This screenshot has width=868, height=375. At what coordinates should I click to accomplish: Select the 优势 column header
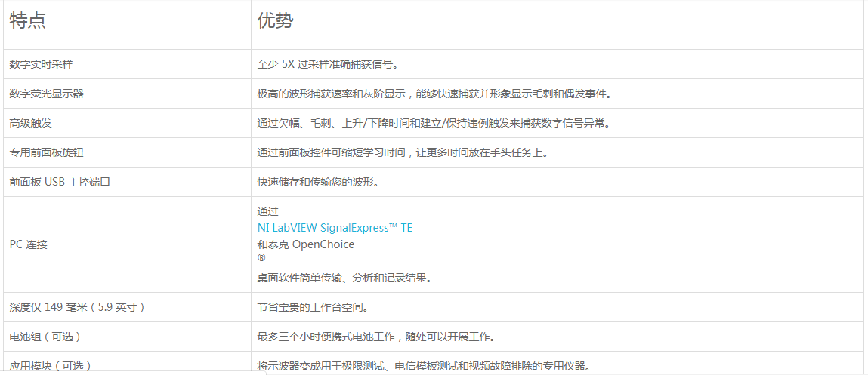pos(559,25)
